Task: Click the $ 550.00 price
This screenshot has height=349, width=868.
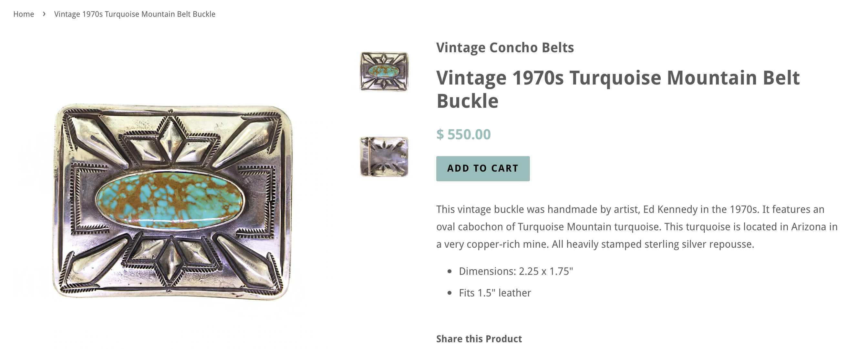Action: [x=463, y=134]
